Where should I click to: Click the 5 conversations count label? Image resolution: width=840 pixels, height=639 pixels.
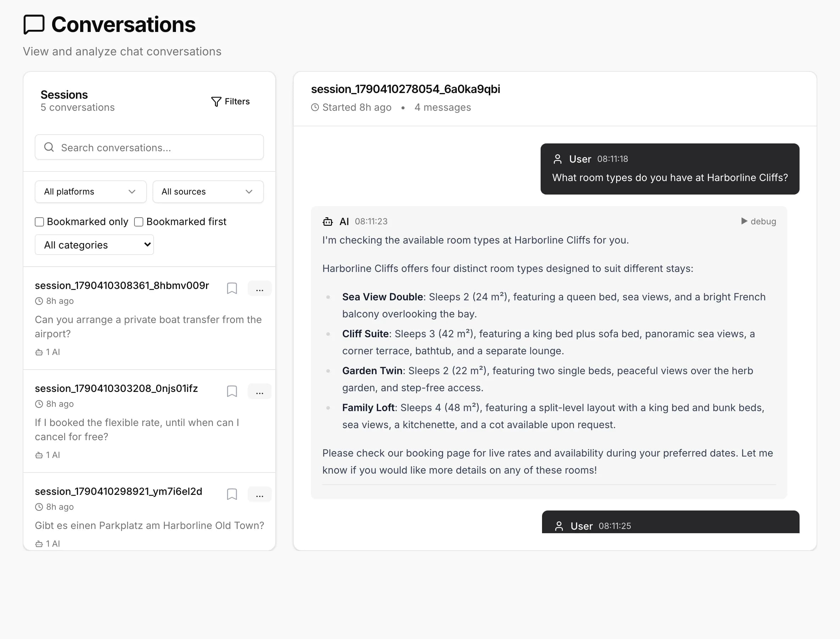pos(78,108)
